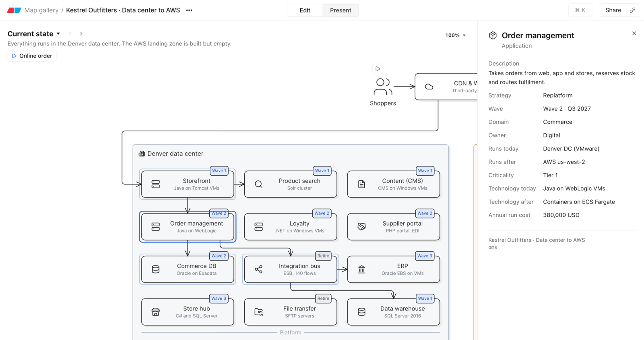Click the Content (CMS) document icon
This screenshot has height=340, width=644.
coord(361,184)
